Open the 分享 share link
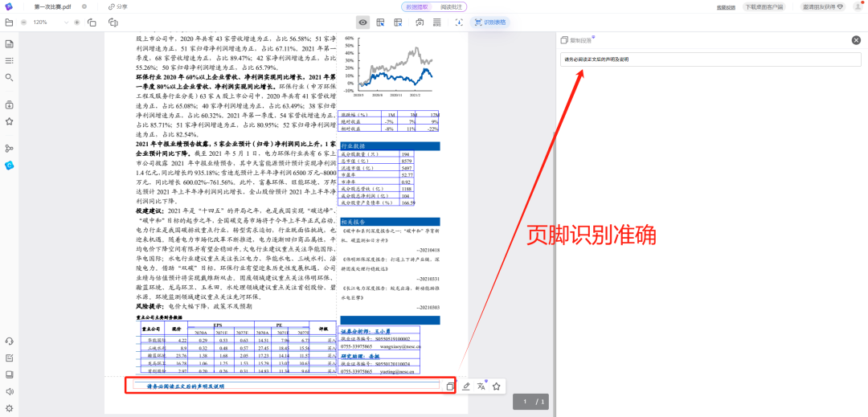Screen dimensions: 868x417 point(117,6)
